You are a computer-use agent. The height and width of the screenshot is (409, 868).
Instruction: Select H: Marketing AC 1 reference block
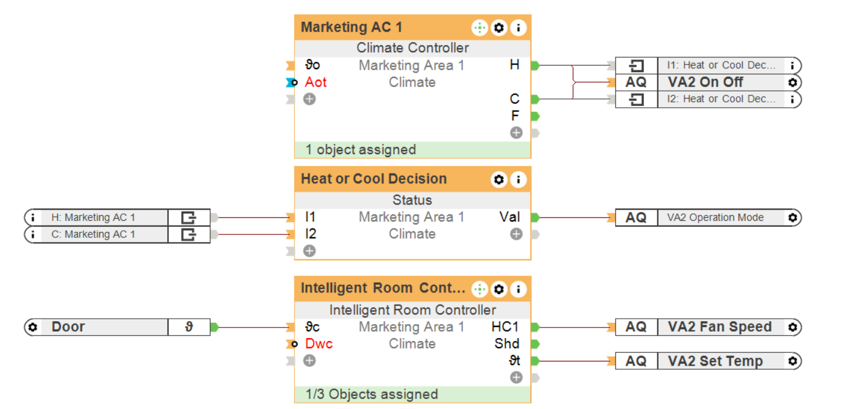(94, 217)
